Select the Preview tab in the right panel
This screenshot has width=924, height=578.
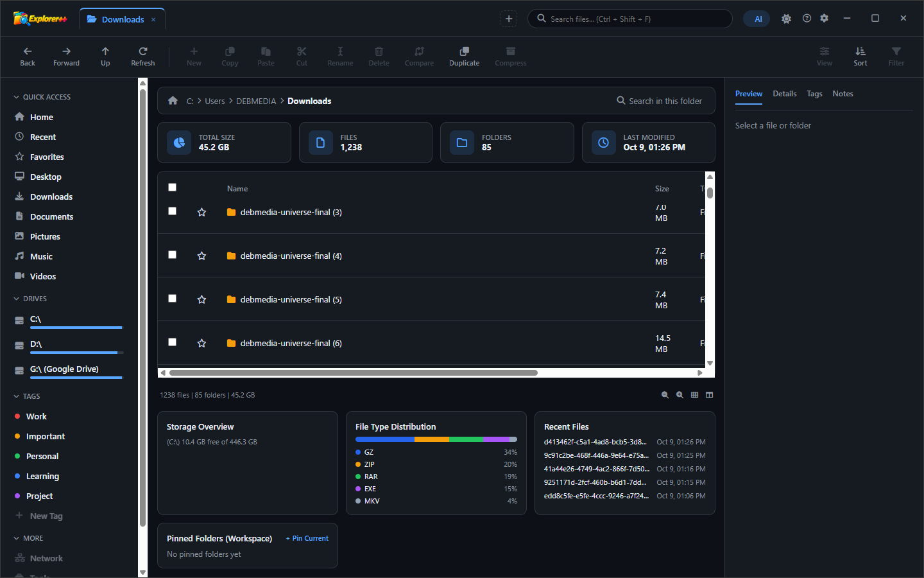(749, 94)
